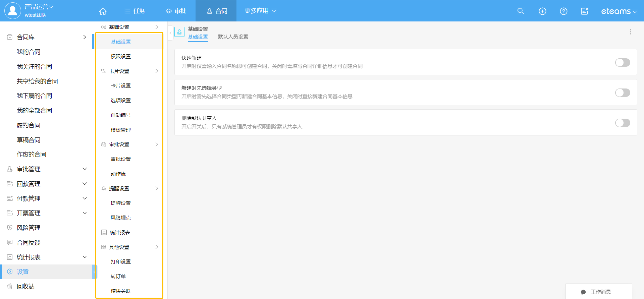This screenshot has height=299, width=644.
Task: Open the 更多应用 dropdown
Action: click(x=260, y=11)
